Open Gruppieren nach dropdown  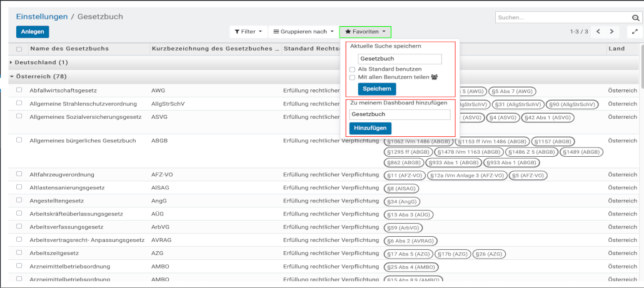coord(303,31)
